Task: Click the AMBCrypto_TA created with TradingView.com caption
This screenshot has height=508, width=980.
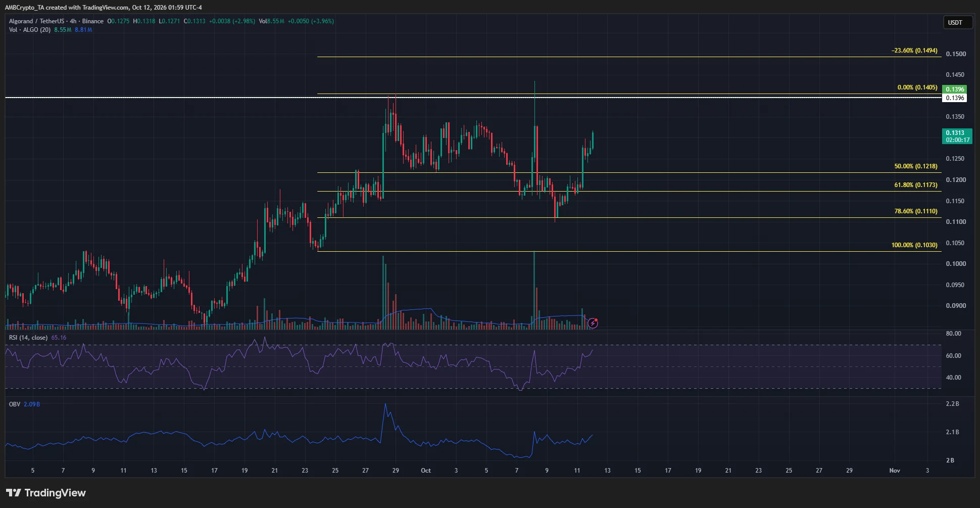Action: (x=103, y=8)
